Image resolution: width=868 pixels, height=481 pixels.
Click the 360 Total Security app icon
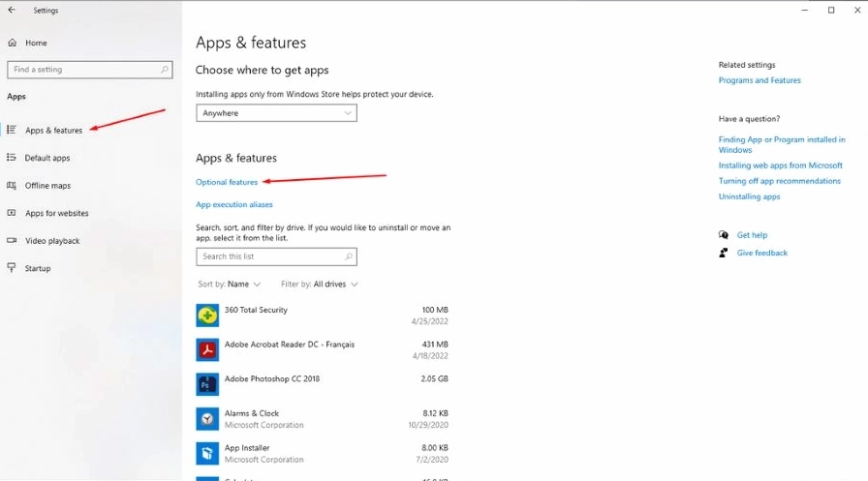coord(207,316)
